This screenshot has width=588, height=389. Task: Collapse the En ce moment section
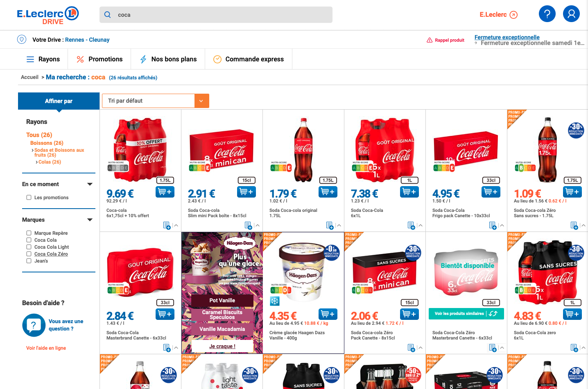point(90,184)
